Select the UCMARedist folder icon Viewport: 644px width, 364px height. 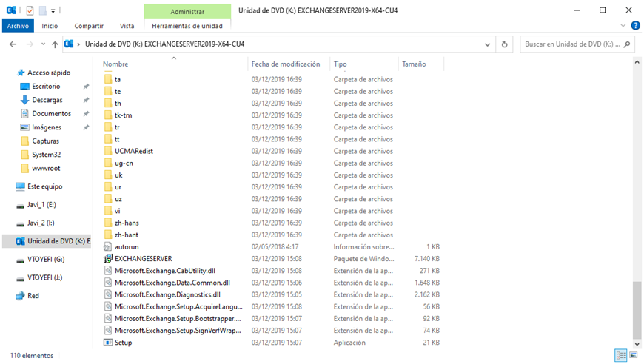(107, 151)
